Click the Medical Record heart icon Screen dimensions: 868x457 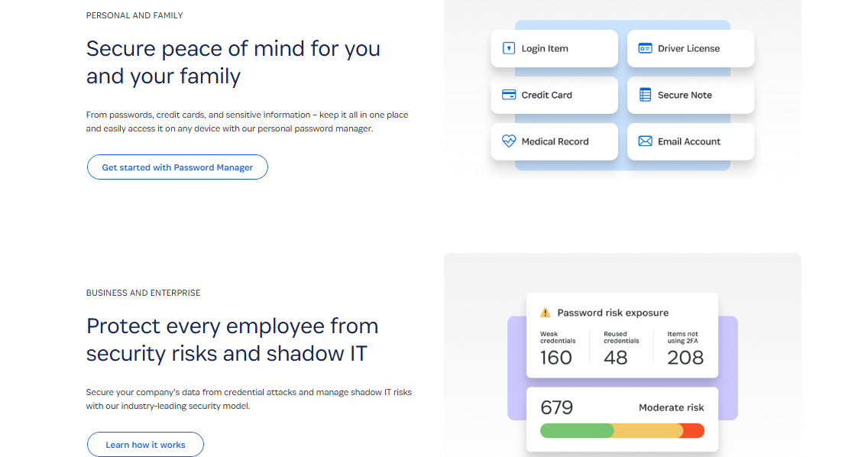click(x=509, y=141)
